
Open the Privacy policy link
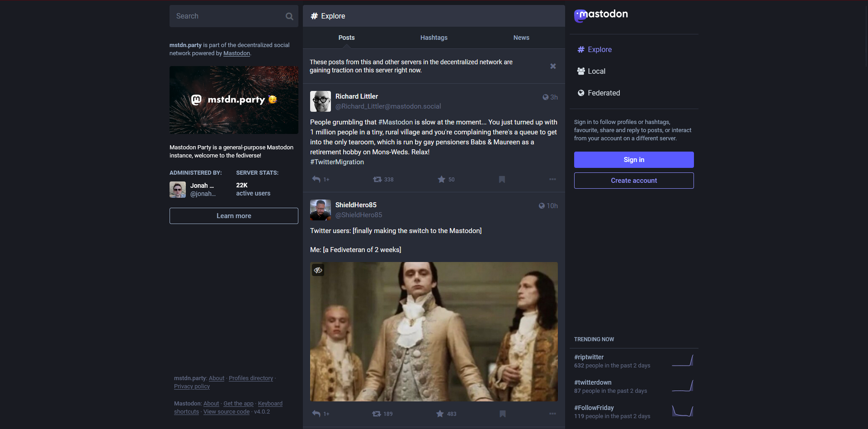point(192,386)
